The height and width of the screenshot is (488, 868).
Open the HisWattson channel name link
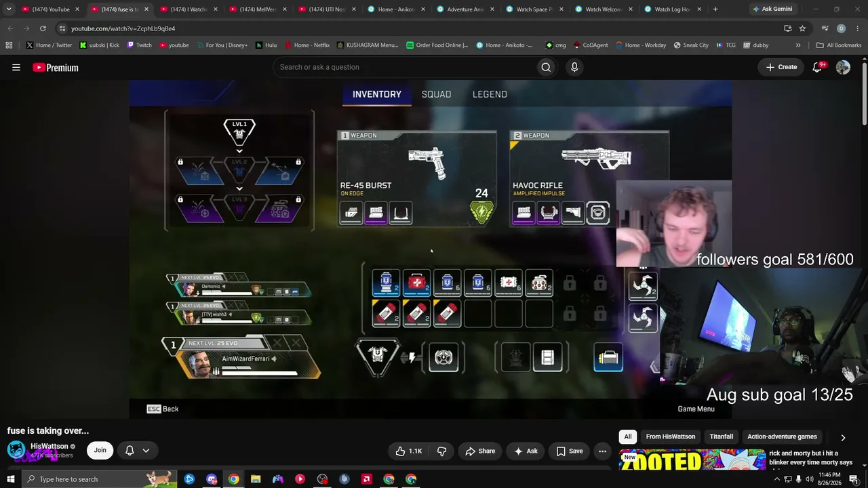(x=50, y=446)
